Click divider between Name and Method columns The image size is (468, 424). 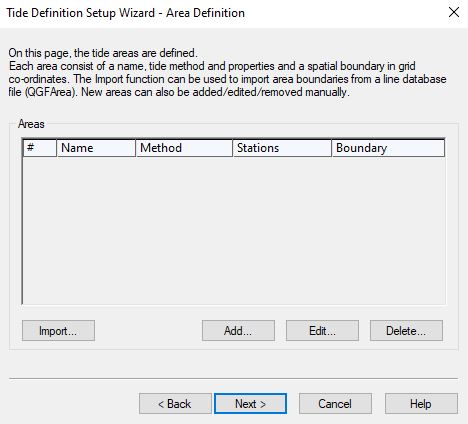click(x=136, y=148)
